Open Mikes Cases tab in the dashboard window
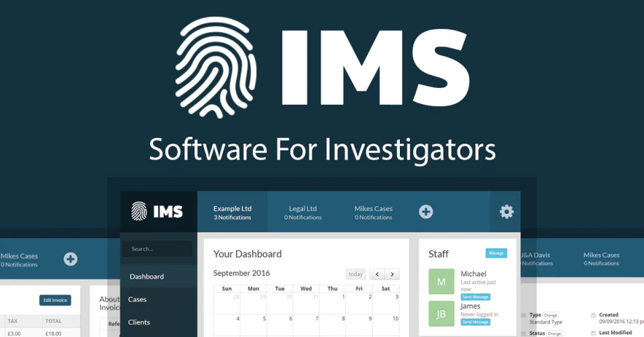Image resolution: width=644 pixels, height=337 pixels. coord(374,212)
